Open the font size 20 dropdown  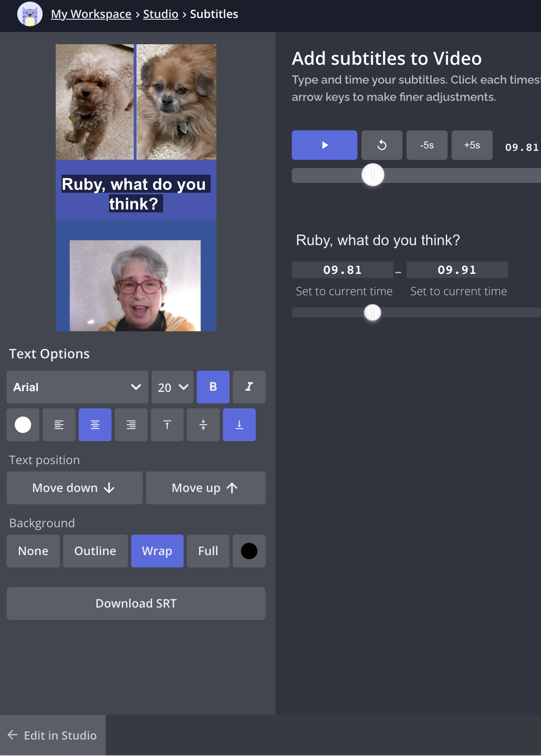pyautogui.click(x=173, y=387)
